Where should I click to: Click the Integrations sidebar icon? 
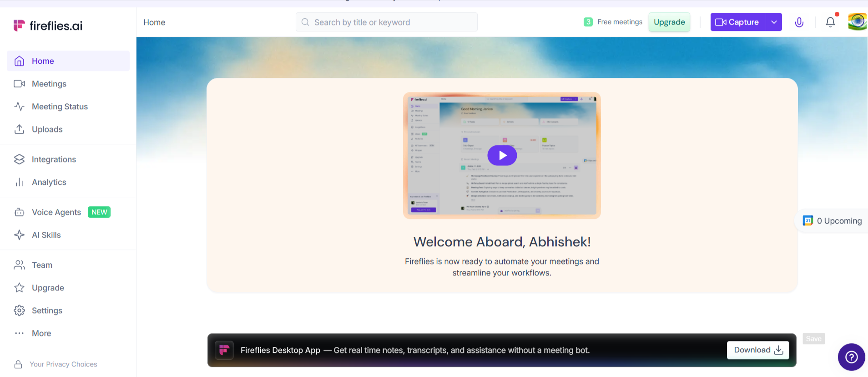(x=19, y=159)
